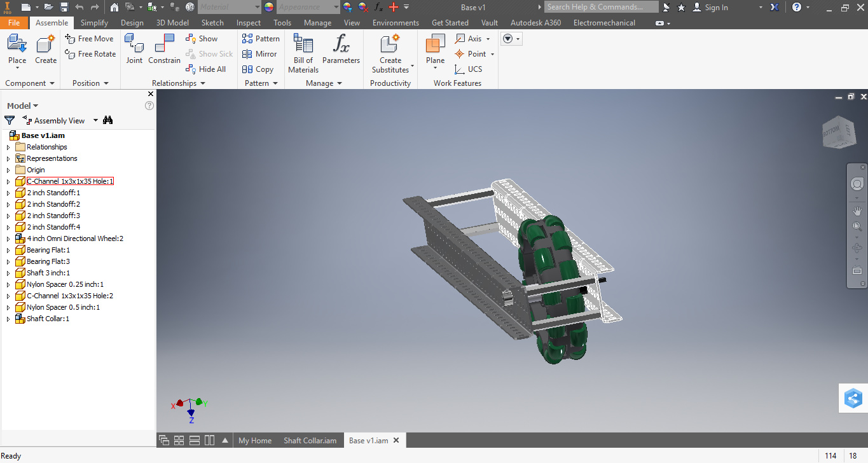This screenshot has height=463, width=868.
Task: Click the Plane work feature tool
Action: tap(436, 50)
